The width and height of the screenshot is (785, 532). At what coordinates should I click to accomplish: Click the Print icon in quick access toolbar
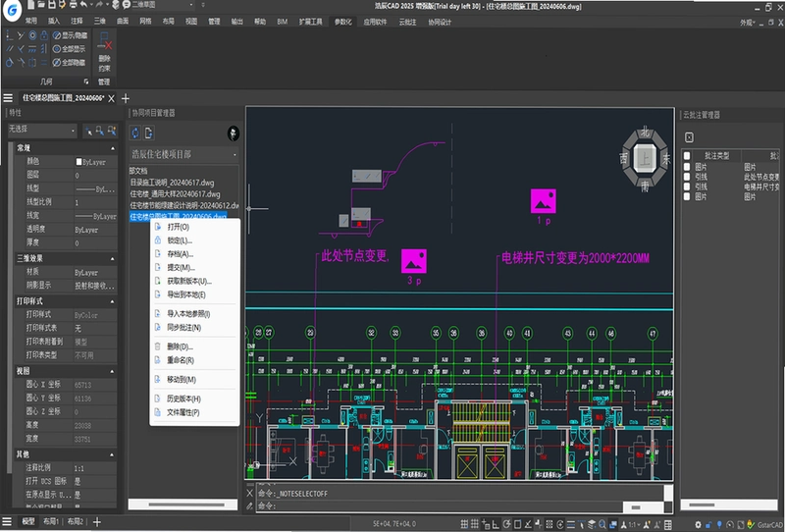[73, 5]
